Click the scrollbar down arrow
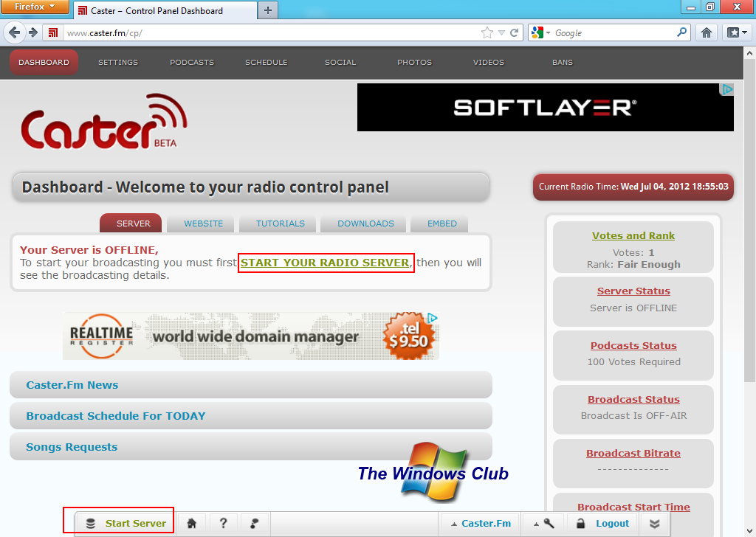 pos(750,531)
